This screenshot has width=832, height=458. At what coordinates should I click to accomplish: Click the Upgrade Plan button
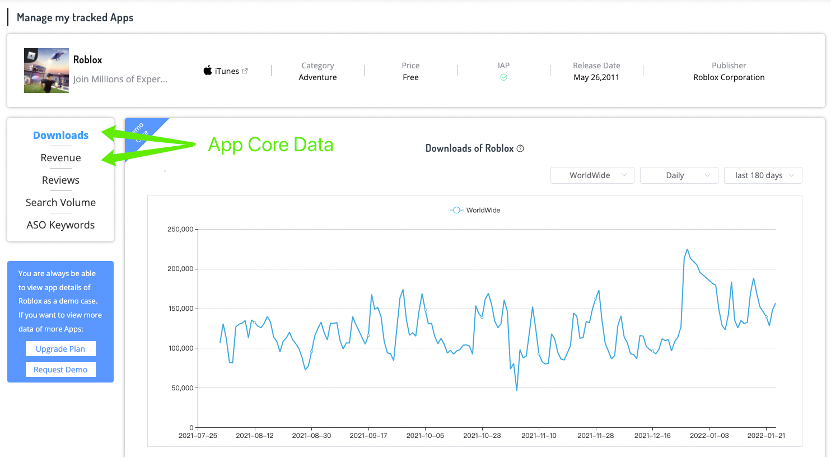(60, 349)
